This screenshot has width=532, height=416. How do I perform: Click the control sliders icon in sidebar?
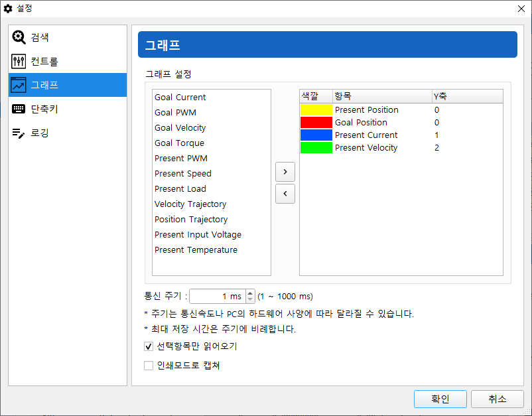19,62
